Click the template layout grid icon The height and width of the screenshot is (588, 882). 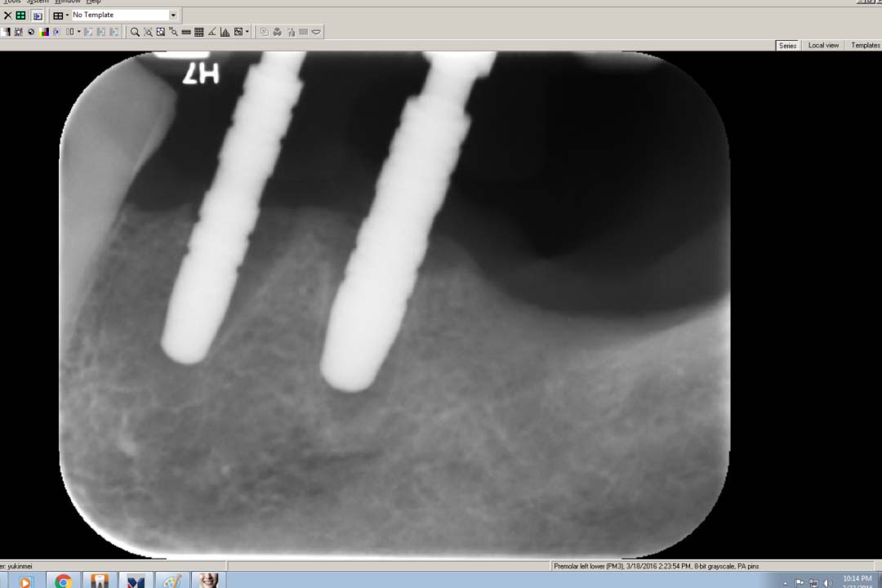(x=58, y=16)
